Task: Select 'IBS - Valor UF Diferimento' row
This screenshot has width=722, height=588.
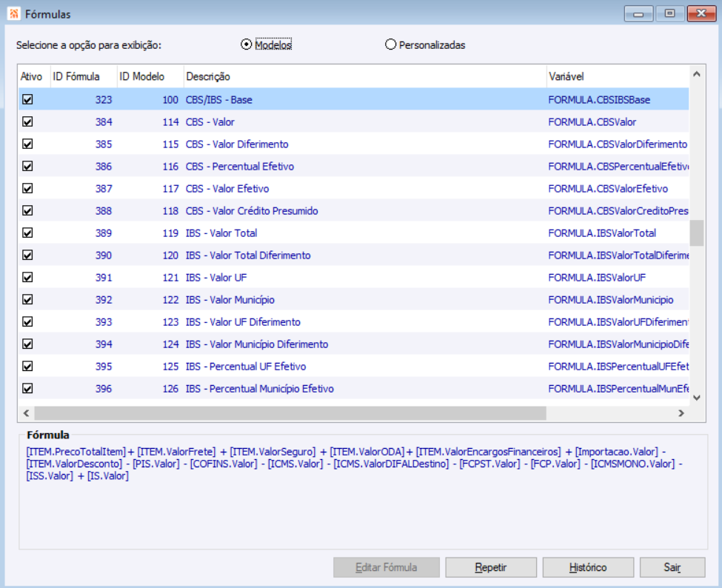Action: coord(354,321)
